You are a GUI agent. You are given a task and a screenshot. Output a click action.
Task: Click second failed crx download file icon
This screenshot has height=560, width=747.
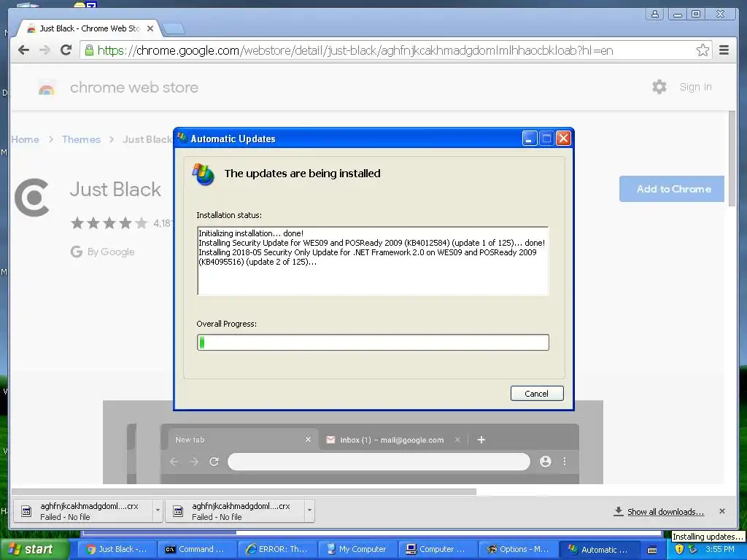pyautogui.click(x=178, y=511)
